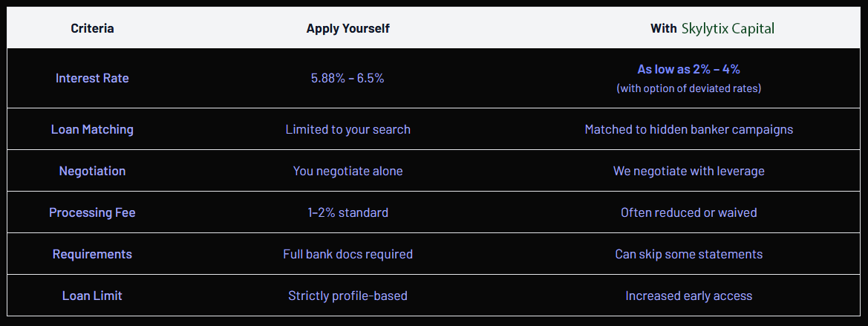Click You negotiate alone cell
This screenshot has height=326, width=868.
point(347,171)
